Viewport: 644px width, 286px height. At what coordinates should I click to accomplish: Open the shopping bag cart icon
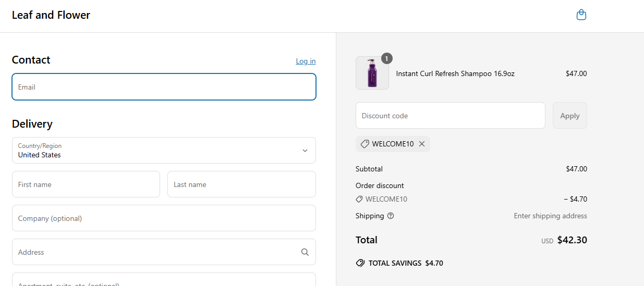[581, 15]
